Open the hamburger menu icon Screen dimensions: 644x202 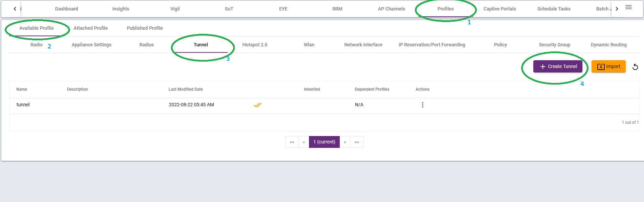tap(628, 7)
